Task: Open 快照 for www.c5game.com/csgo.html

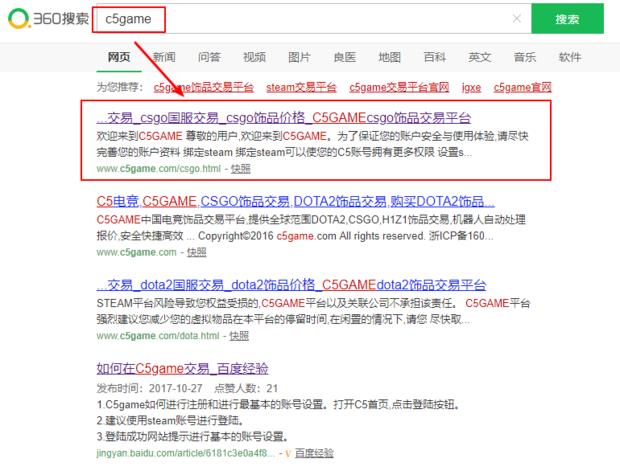Action: pyautogui.click(x=240, y=169)
